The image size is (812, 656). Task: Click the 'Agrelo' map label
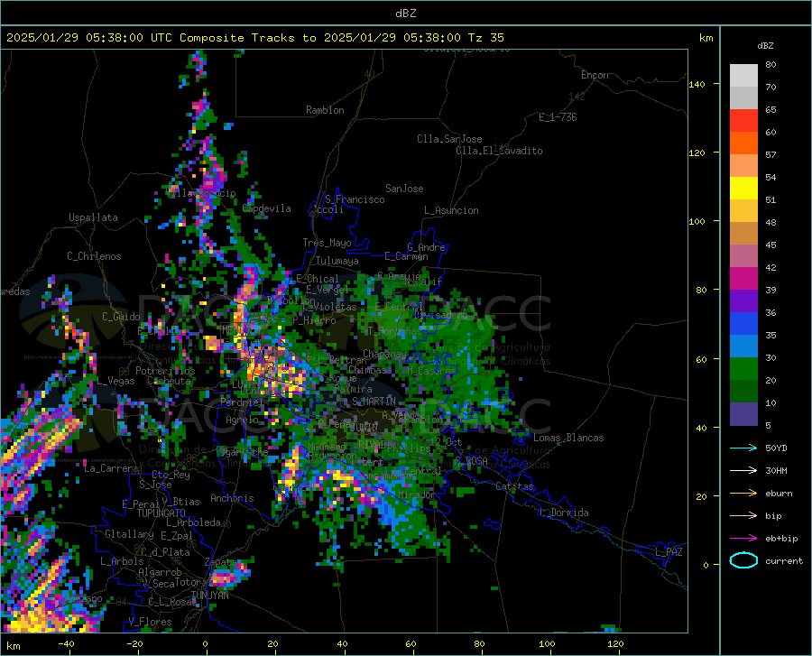coord(242,420)
